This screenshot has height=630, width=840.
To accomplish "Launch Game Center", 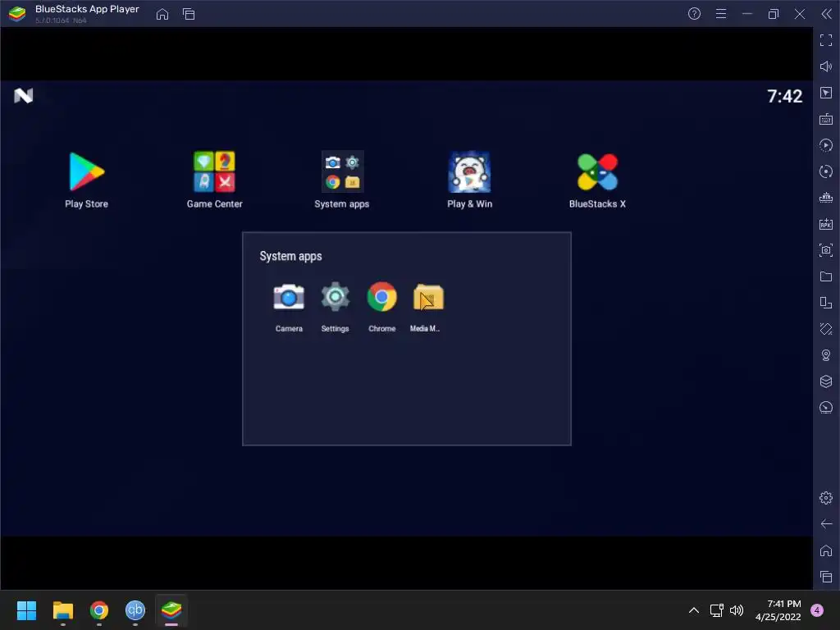I will click(214, 172).
